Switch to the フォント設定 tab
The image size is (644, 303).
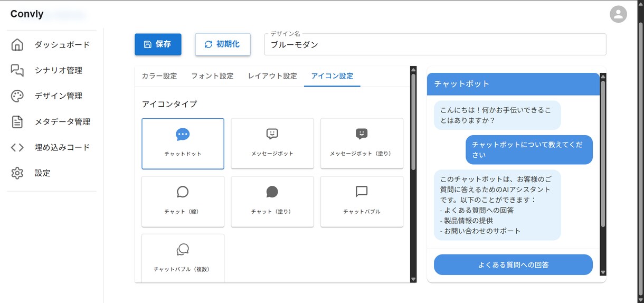point(212,76)
